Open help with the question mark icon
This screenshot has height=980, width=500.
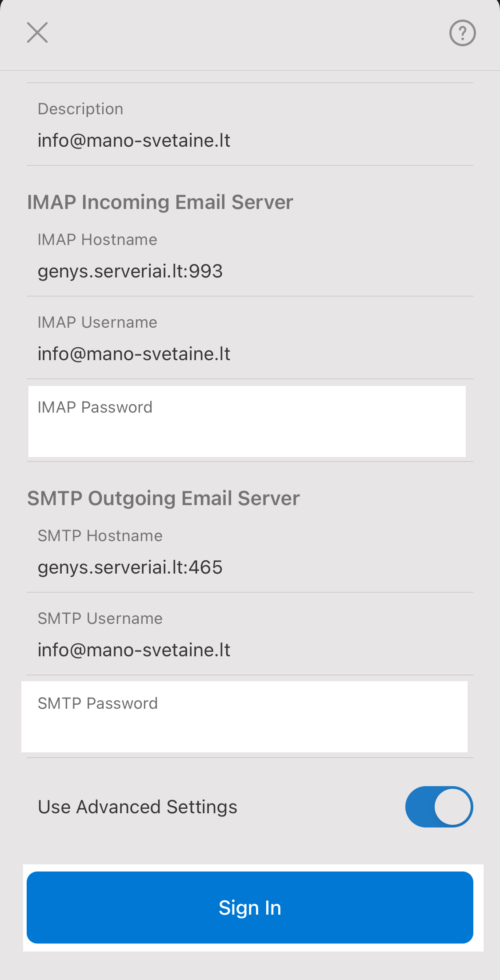click(462, 33)
